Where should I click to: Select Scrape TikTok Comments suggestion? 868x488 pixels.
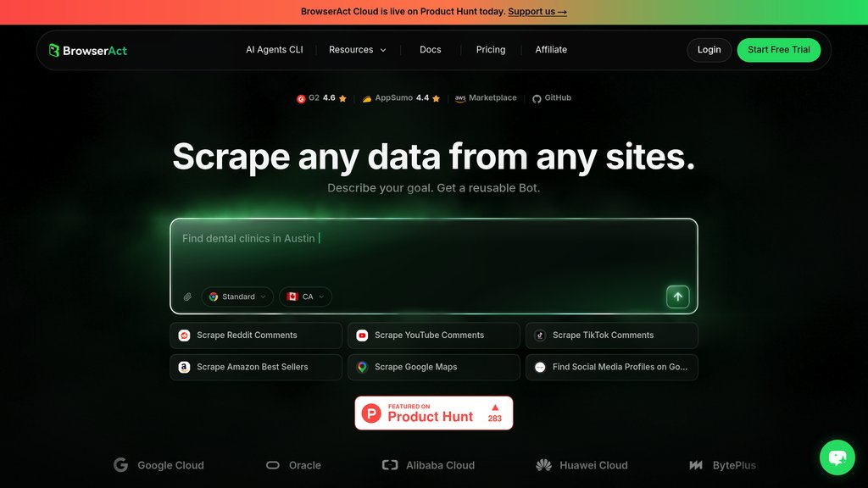click(612, 335)
